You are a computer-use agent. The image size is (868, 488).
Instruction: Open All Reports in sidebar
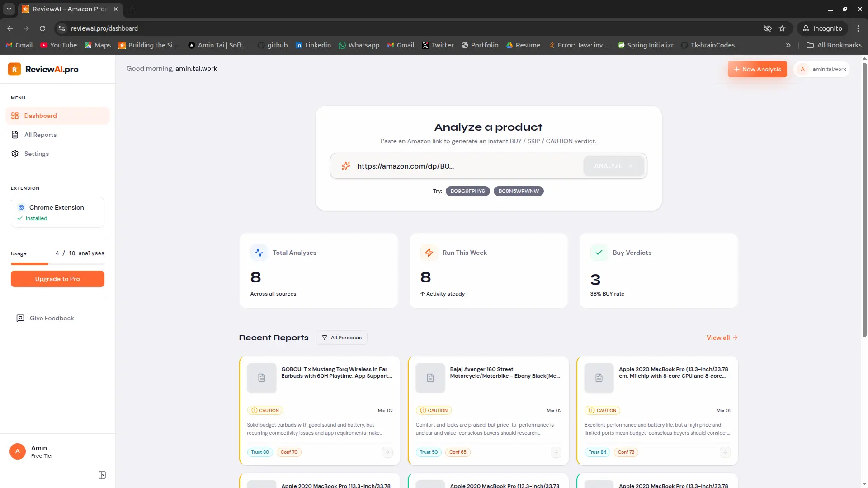click(x=57, y=135)
